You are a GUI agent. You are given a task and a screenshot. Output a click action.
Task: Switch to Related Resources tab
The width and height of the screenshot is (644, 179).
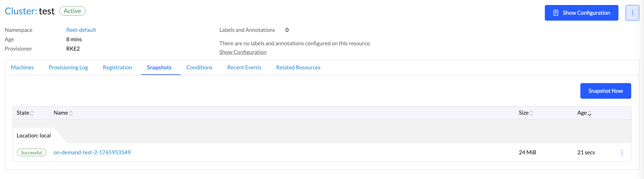[x=298, y=67]
